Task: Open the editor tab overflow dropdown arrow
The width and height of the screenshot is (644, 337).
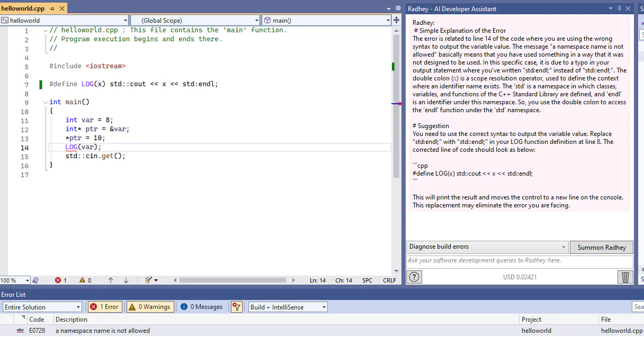Action: coord(389,8)
